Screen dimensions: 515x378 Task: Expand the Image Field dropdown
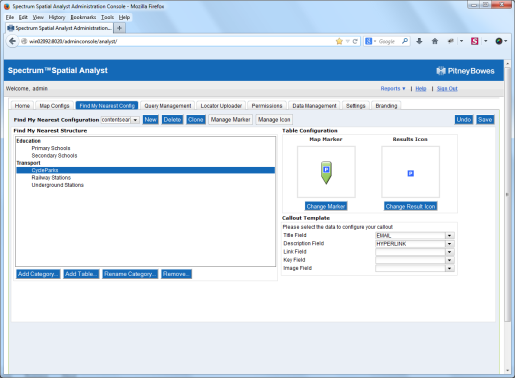449,268
